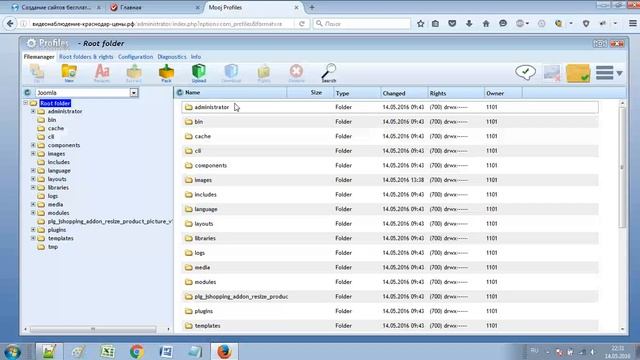Image resolution: width=640 pixels, height=360 pixels.
Task: Open the view-mode lines dropdown menu
Action: [609, 73]
